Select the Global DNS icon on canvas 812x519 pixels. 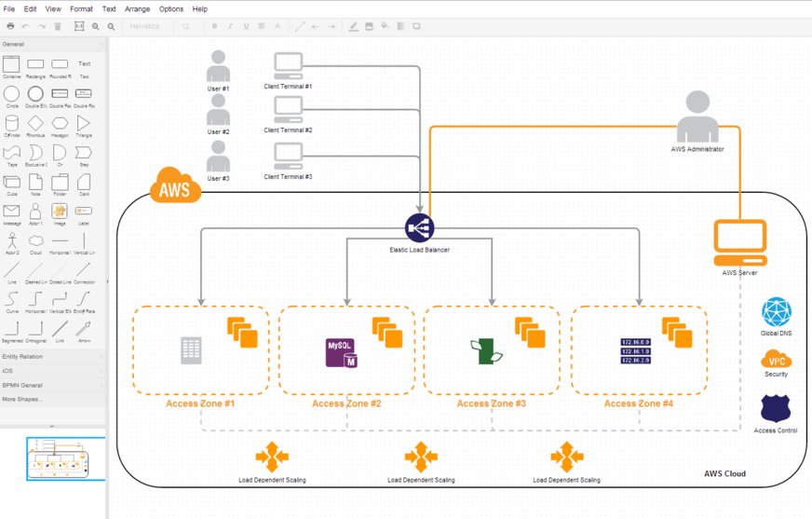pyautogui.click(x=775, y=312)
